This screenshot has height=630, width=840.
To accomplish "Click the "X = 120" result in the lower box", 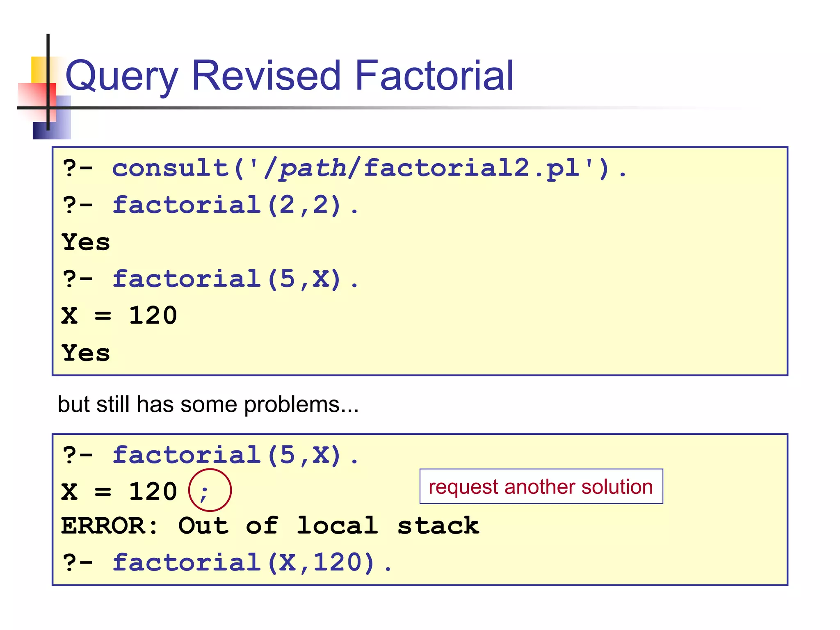I will click(119, 491).
